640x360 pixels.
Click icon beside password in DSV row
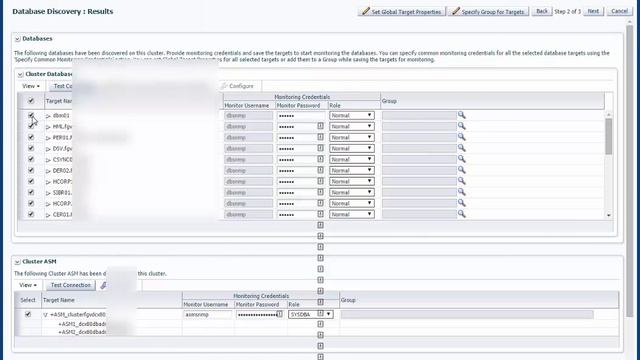(x=320, y=148)
